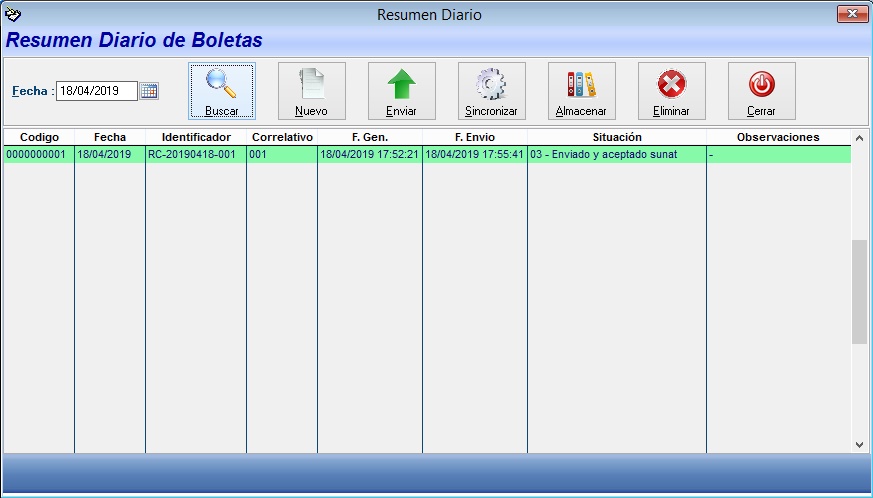Create a new summary with Nuevo
Image resolution: width=873 pixels, height=498 pixels.
[x=312, y=91]
